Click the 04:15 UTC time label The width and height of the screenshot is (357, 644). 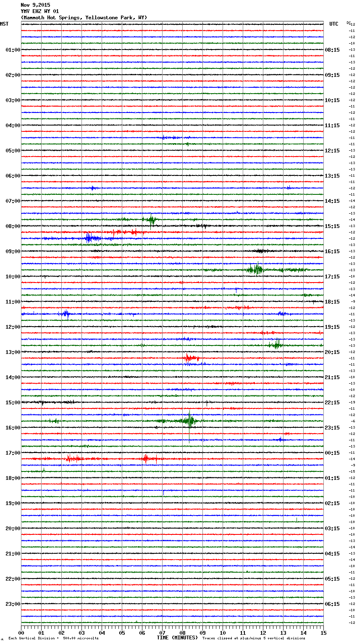[332, 554]
